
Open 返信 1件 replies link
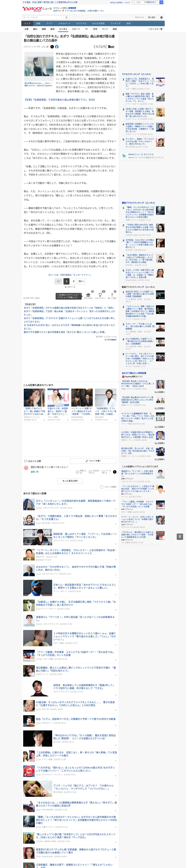coord(35,472)
